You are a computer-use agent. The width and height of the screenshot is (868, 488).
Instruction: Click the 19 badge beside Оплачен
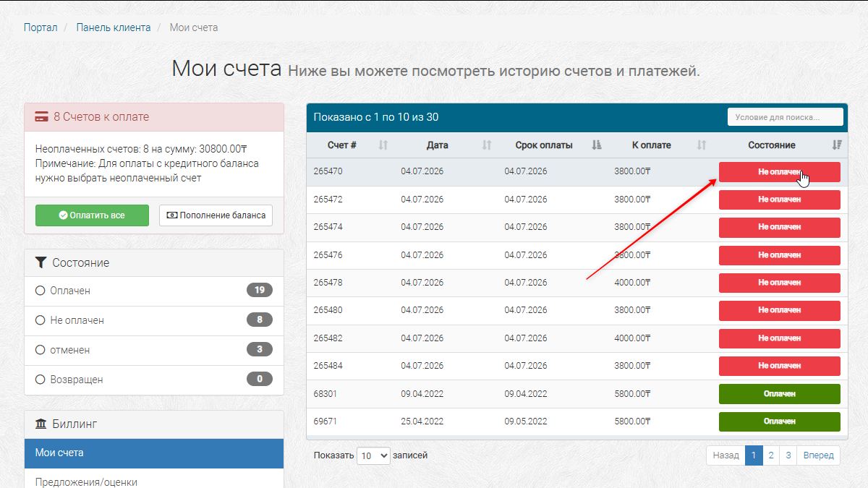260,291
